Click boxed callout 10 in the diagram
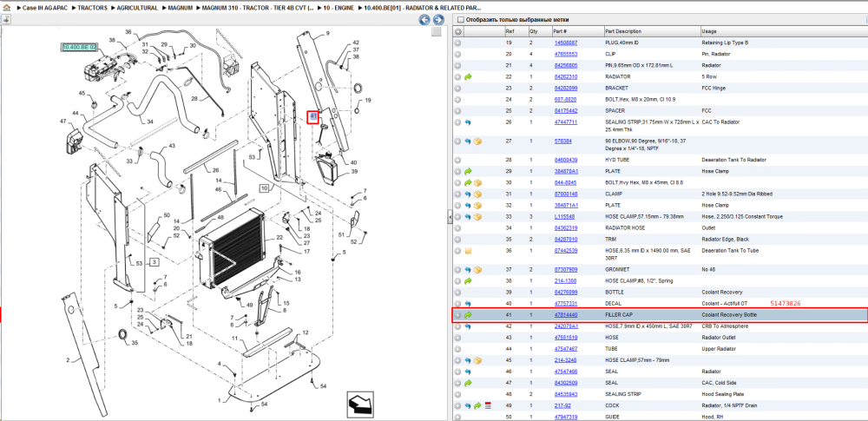The image size is (868, 421). tap(265, 188)
